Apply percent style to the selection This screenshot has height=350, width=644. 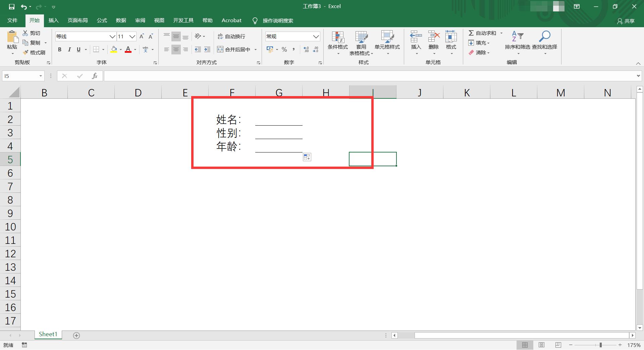point(284,49)
